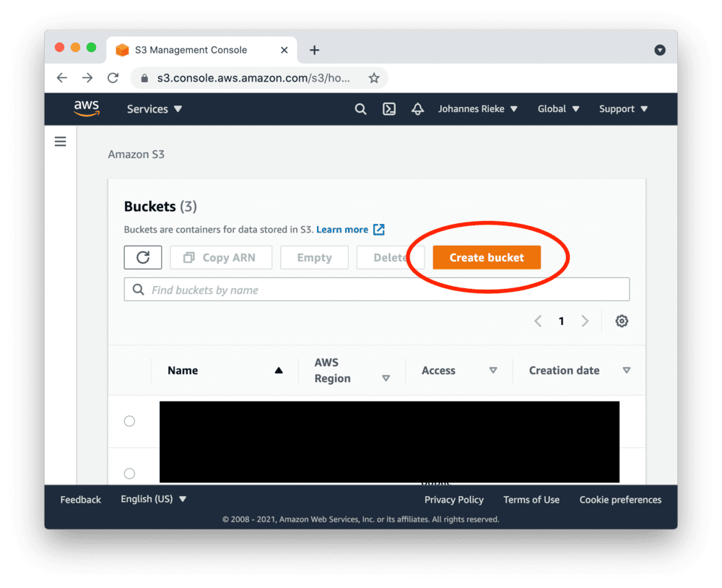Toggle the Name column sort arrow
This screenshot has height=588, width=722.
point(279,370)
